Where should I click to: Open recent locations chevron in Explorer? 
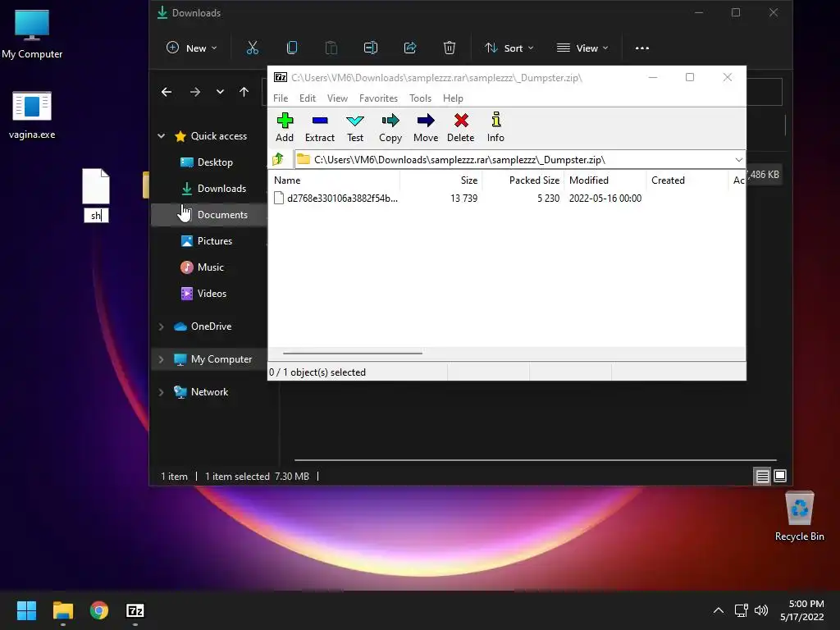[220, 92]
